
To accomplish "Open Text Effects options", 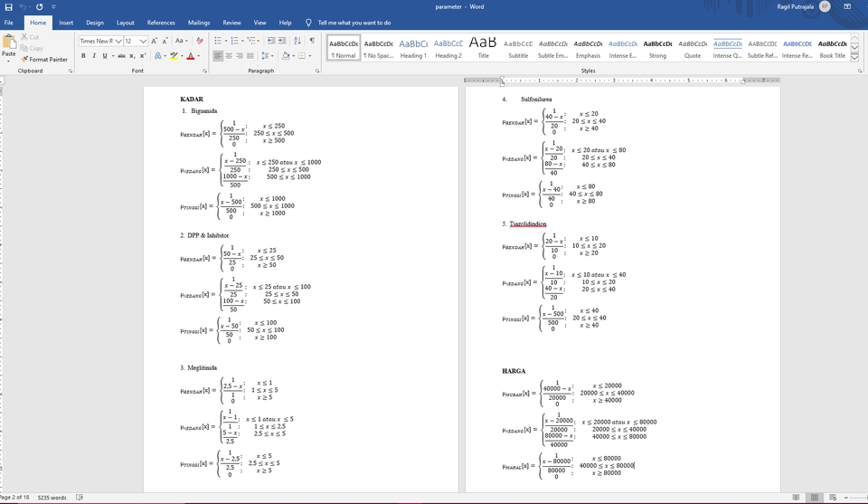I will click(x=158, y=56).
